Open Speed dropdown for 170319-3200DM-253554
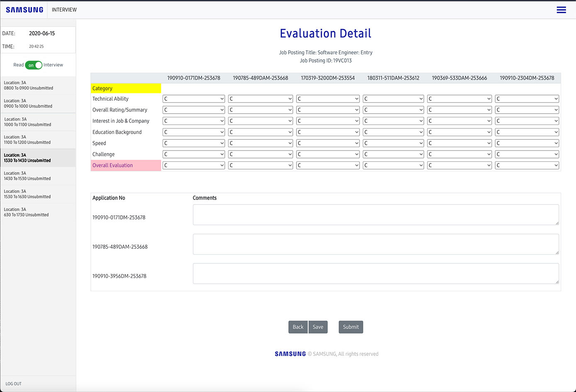The width and height of the screenshot is (576, 392). coord(328,143)
